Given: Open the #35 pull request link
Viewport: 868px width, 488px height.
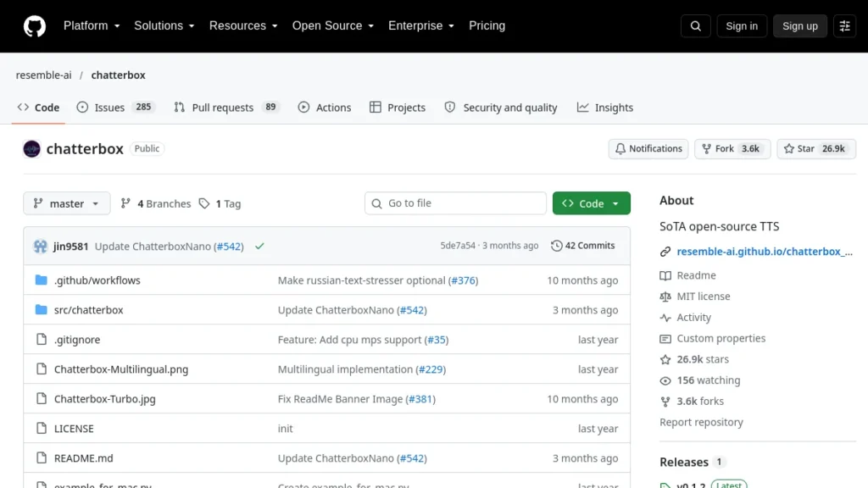Looking at the screenshot, I should coord(437,339).
